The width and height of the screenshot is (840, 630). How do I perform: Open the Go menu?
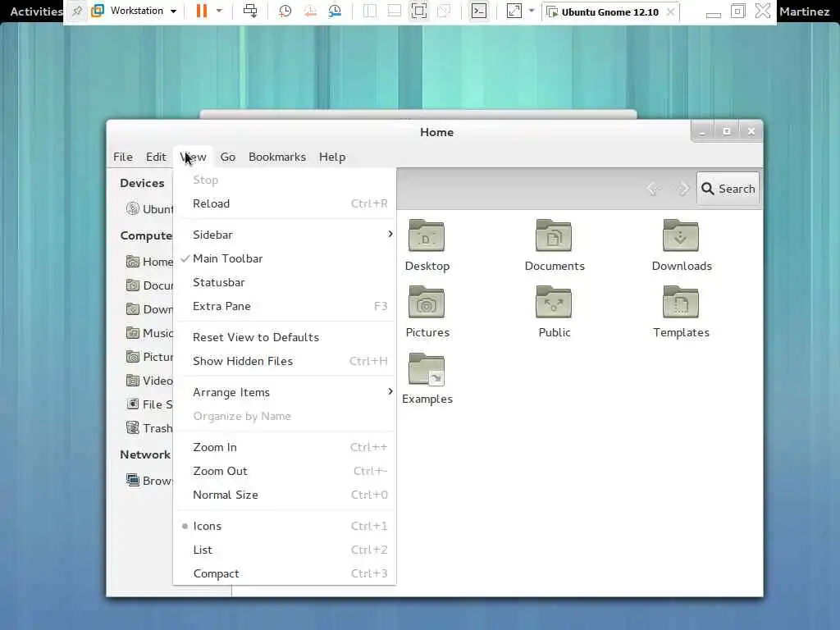pos(228,157)
